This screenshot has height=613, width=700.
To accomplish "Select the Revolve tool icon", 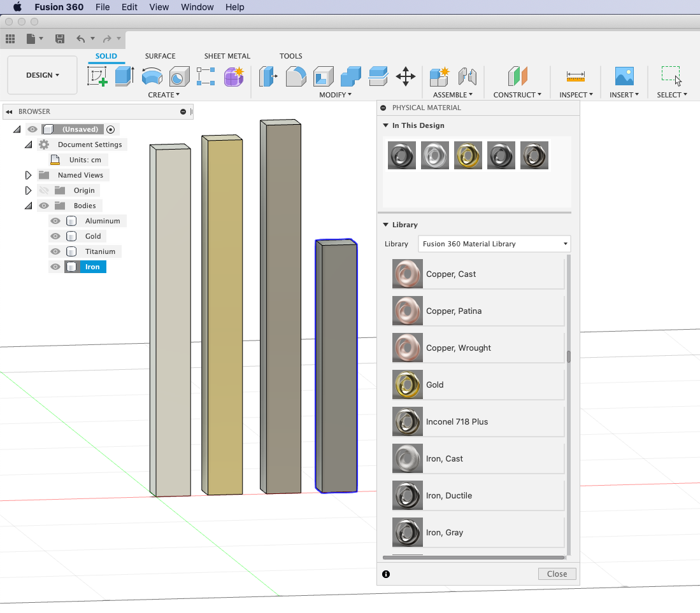I will [152, 76].
